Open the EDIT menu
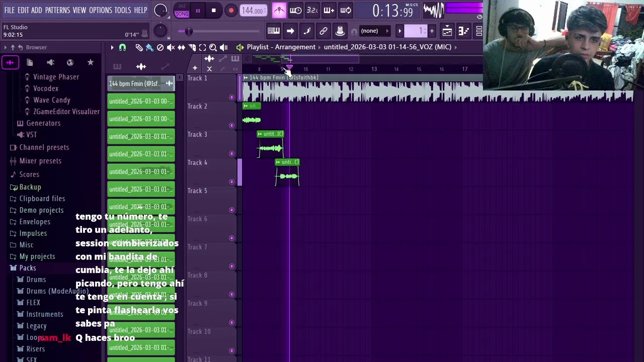 23,10
